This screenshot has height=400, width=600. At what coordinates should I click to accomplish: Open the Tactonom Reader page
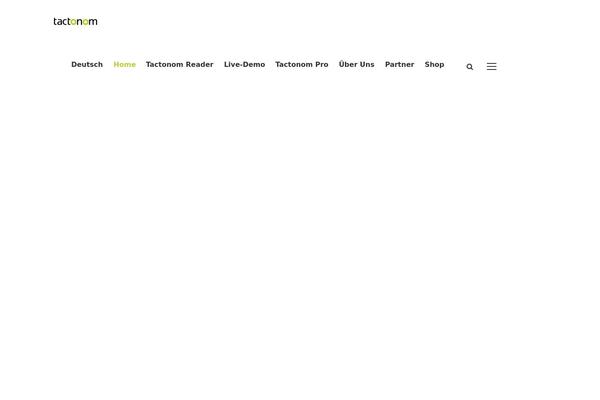(x=179, y=65)
